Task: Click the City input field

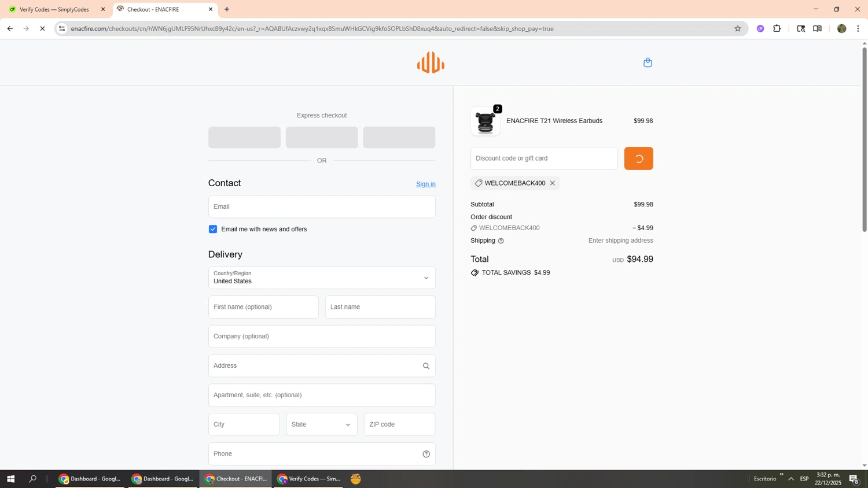Action: pos(244,425)
